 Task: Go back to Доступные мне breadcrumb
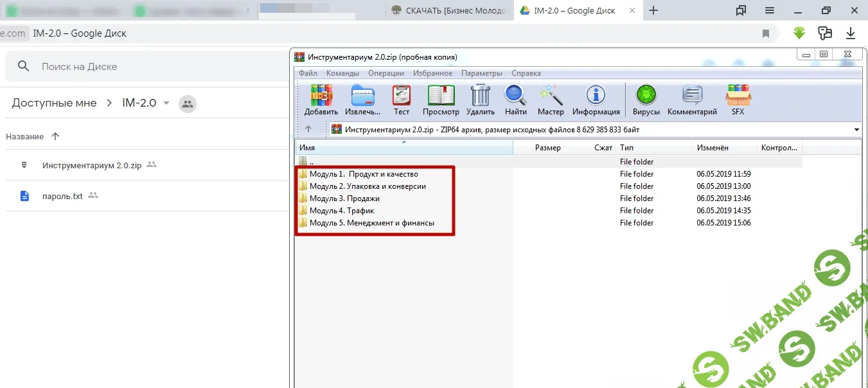[x=54, y=103]
